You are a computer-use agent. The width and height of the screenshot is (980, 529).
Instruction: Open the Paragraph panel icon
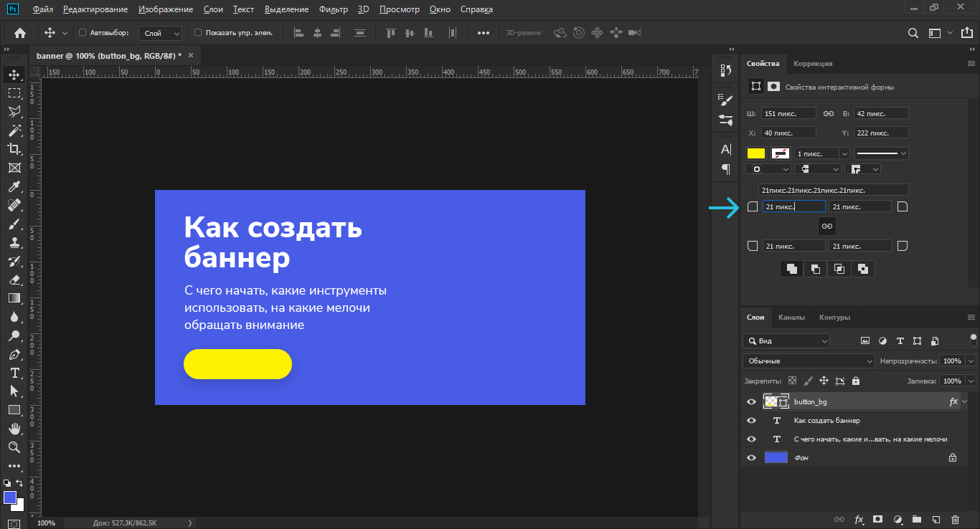(x=725, y=169)
